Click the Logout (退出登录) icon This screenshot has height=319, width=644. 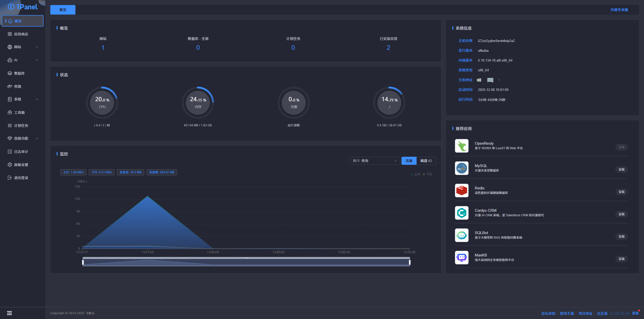pos(10,178)
